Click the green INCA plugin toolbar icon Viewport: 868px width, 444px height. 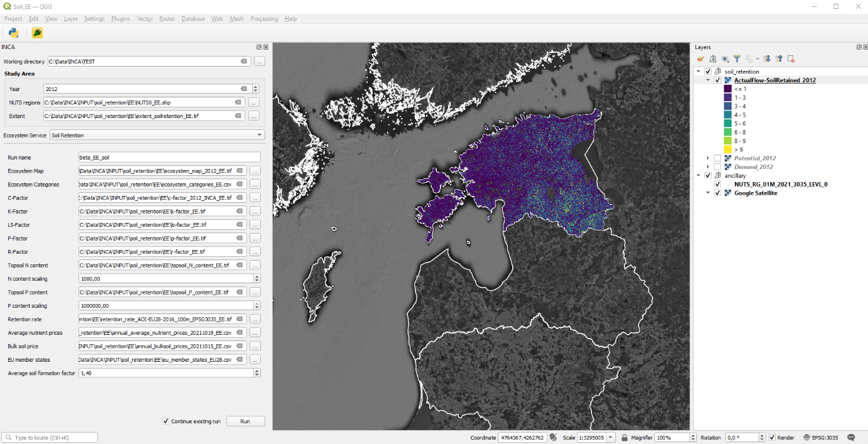click(37, 33)
